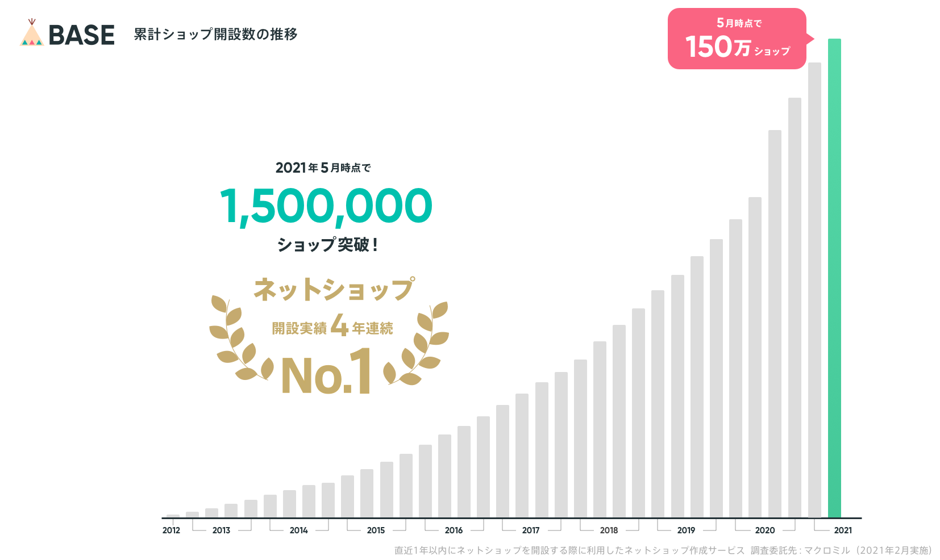Select the 2016 axis label
940x560 pixels.
tap(454, 530)
